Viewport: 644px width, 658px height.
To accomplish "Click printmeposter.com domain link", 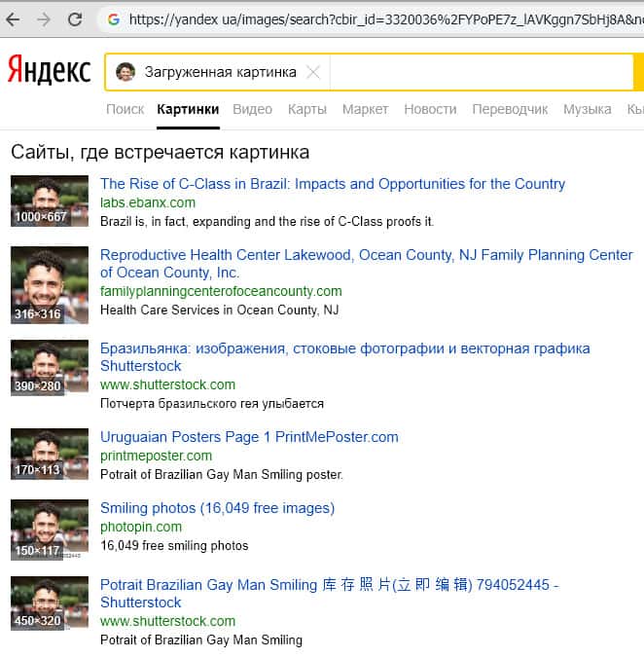I will [x=156, y=456].
